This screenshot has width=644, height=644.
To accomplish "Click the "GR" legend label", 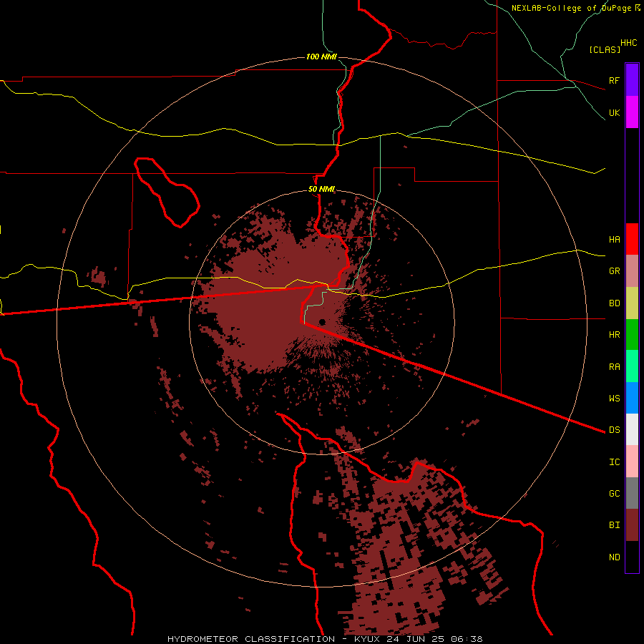I will 614,271.
